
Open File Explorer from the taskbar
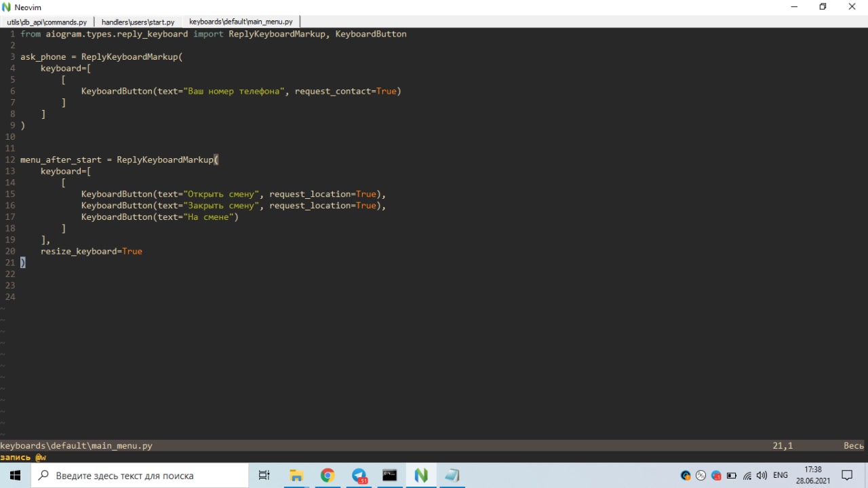(x=296, y=475)
